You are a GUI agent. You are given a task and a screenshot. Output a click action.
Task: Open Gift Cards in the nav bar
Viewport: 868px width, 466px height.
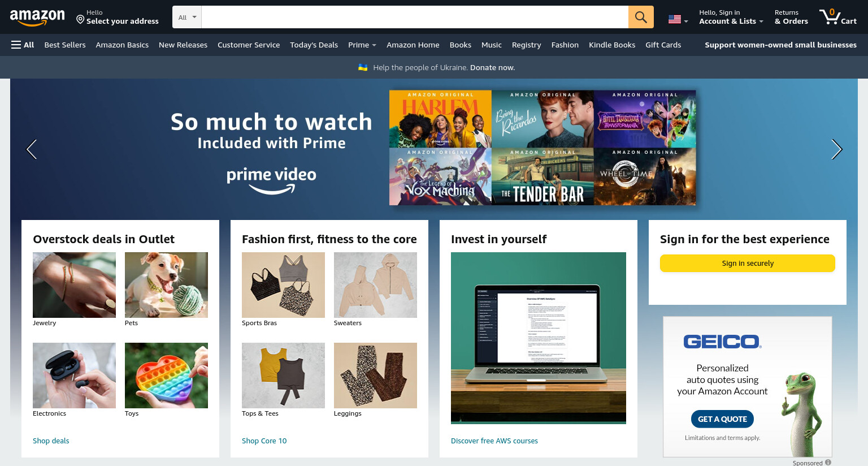pos(663,45)
